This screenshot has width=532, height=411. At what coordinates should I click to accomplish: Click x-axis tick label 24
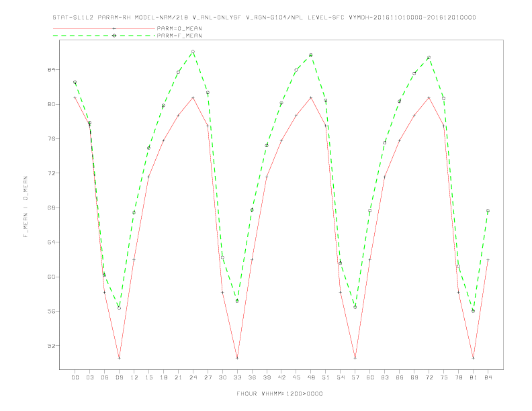tap(193, 377)
